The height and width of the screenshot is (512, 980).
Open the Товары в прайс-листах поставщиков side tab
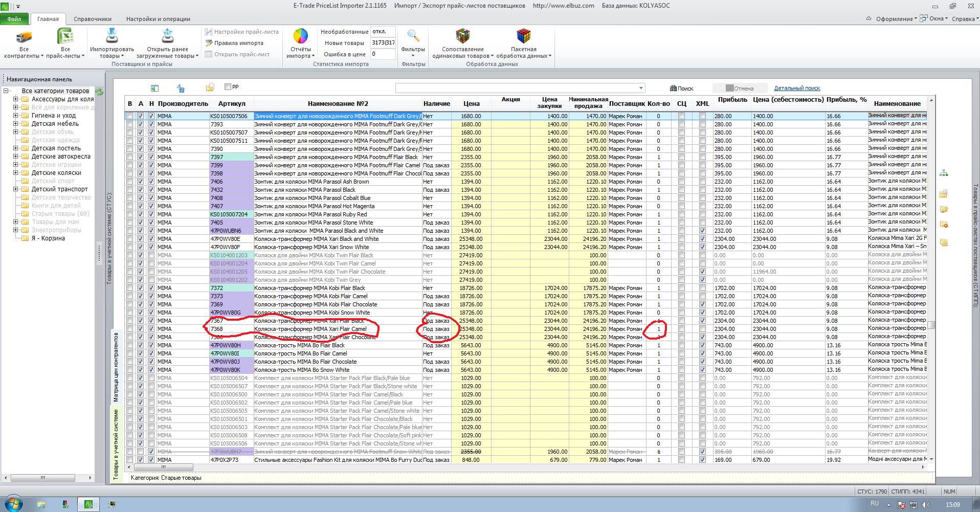point(975,246)
